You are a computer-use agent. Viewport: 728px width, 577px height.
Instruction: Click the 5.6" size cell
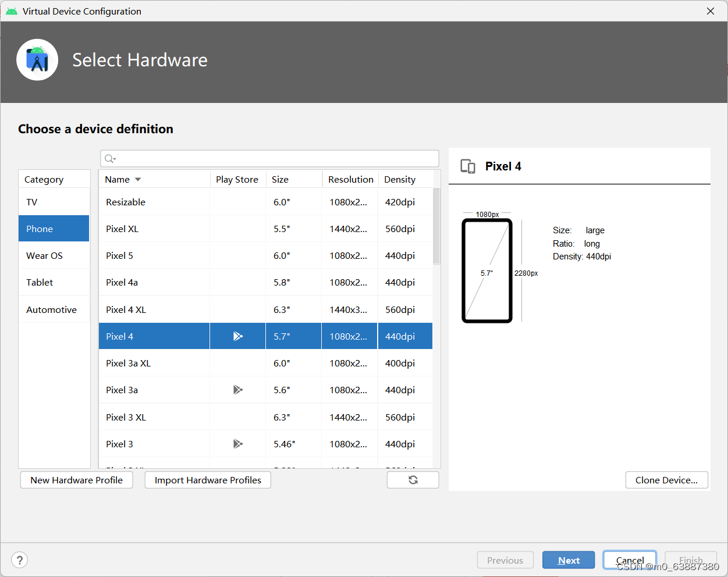pos(294,390)
